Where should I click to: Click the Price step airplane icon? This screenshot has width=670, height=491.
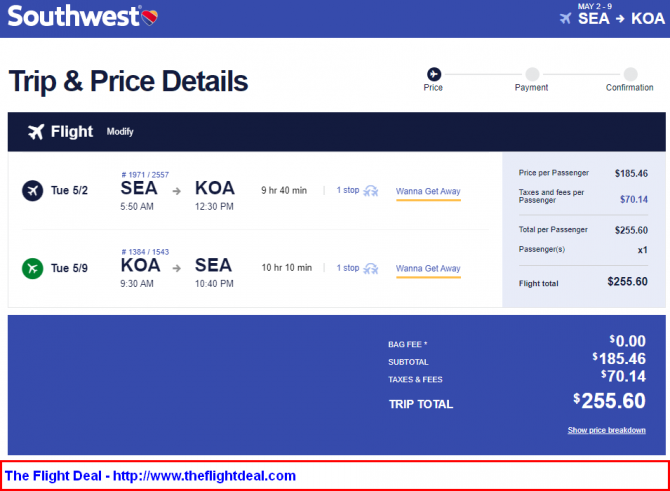pyautogui.click(x=434, y=74)
